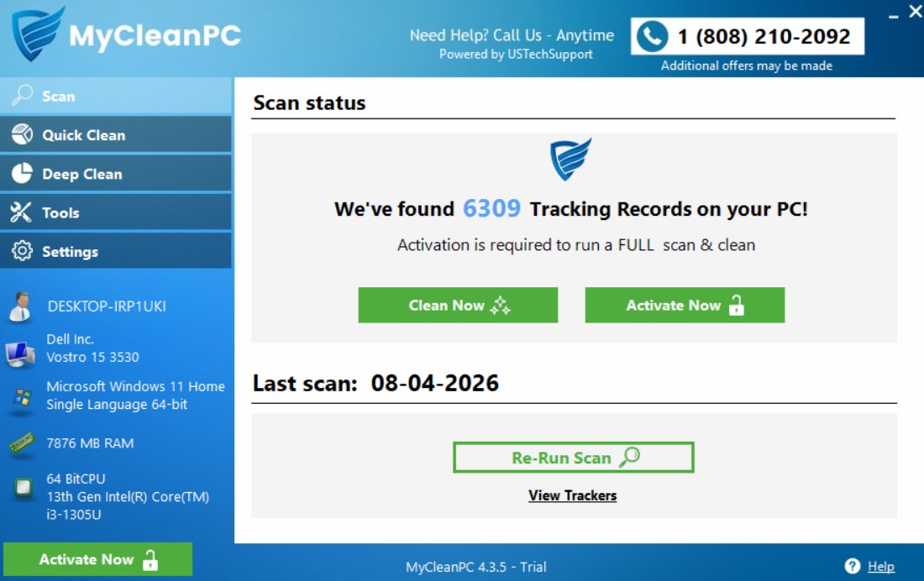Open the Settings tab

[x=116, y=252]
